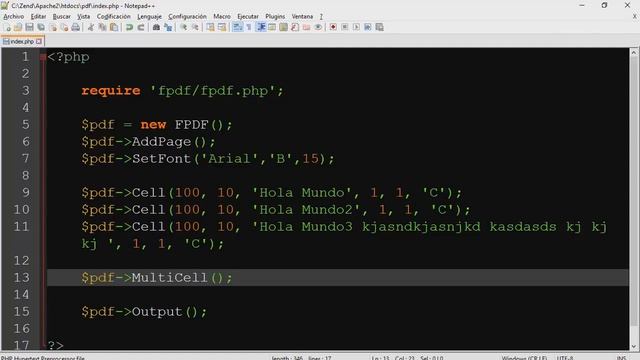Start macro recording with red button

pyautogui.click(x=333, y=27)
